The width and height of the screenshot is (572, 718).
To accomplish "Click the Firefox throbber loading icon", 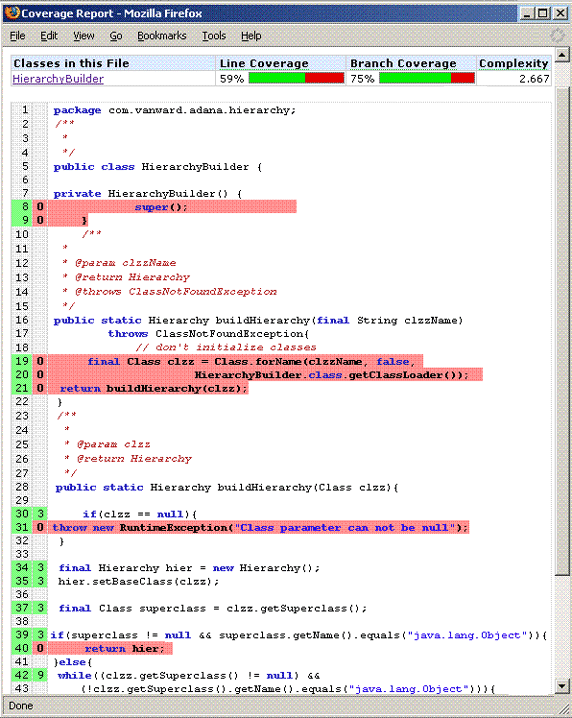I will pos(557,35).
